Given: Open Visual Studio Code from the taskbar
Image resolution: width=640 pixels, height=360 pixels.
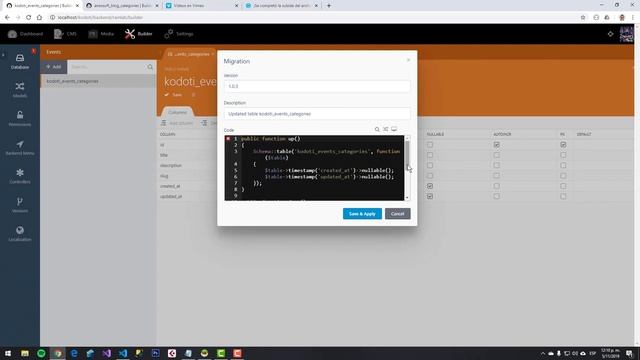Looking at the screenshot, I should 123,353.
